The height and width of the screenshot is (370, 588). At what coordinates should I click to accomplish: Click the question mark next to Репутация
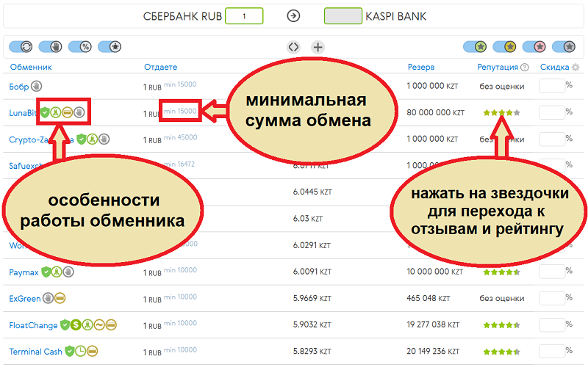(525, 67)
